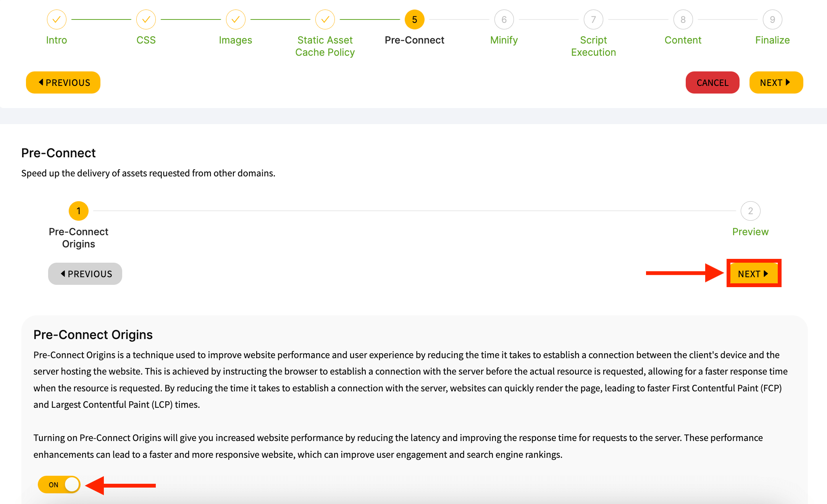Click the Images step checkmark circle

click(x=236, y=19)
